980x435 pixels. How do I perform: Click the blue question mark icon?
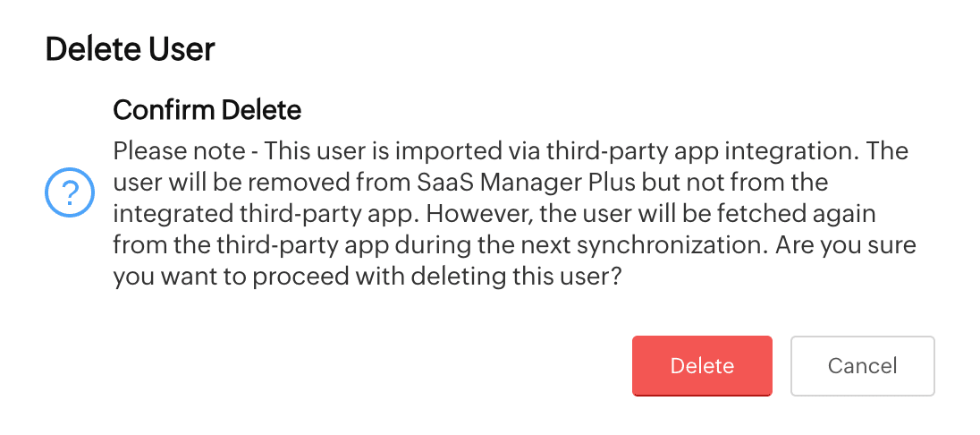pyautogui.click(x=70, y=192)
